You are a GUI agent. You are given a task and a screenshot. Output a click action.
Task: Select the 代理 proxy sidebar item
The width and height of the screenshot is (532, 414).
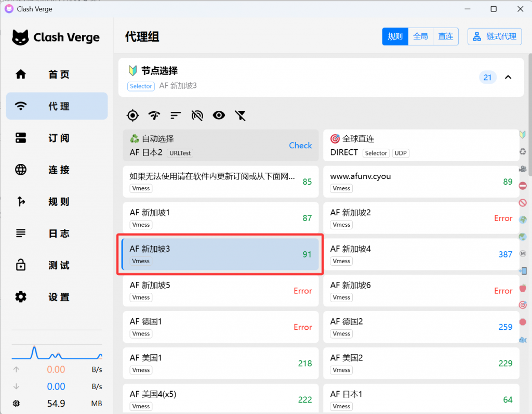tap(57, 106)
